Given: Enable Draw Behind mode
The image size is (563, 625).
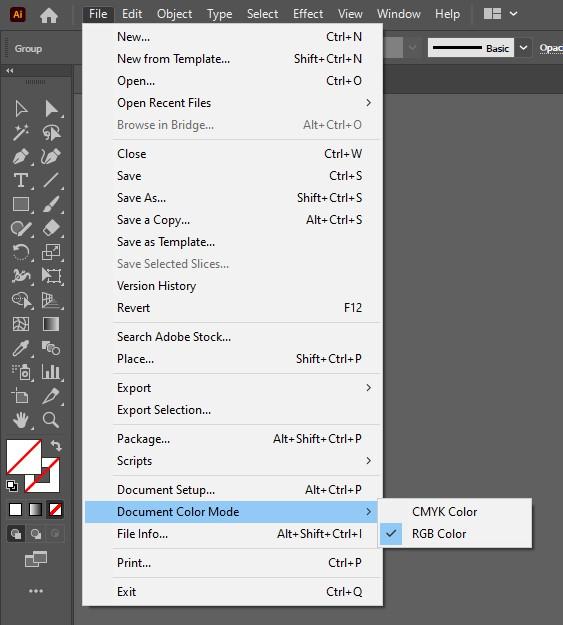Looking at the screenshot, I should tap(36, 534).
